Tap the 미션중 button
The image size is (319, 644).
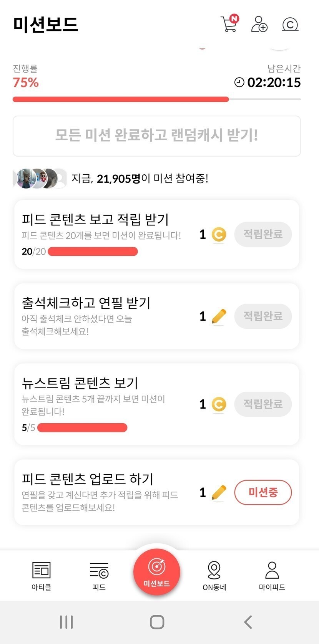coord(263,492)
